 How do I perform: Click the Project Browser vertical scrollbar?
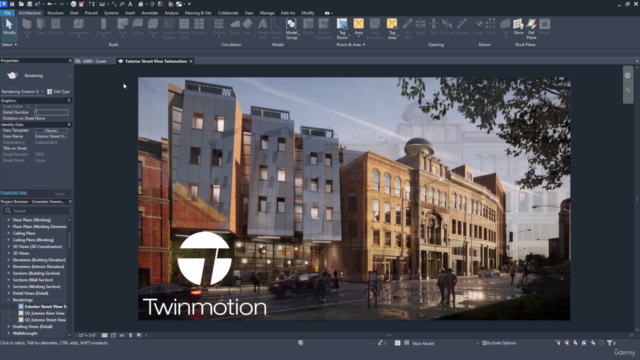(x=69, y=241)
